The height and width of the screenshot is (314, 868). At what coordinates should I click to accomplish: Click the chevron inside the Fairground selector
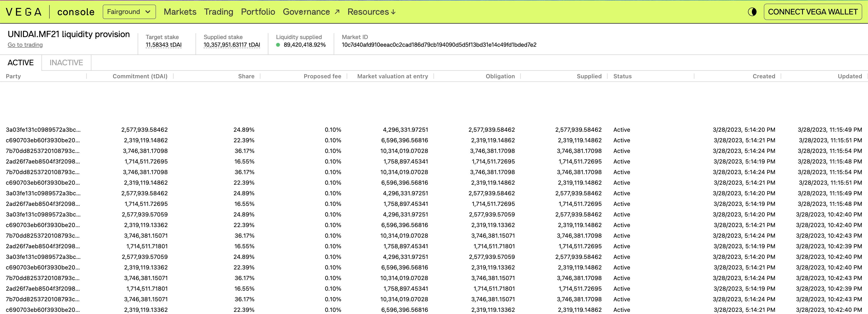tap(148, 12)
